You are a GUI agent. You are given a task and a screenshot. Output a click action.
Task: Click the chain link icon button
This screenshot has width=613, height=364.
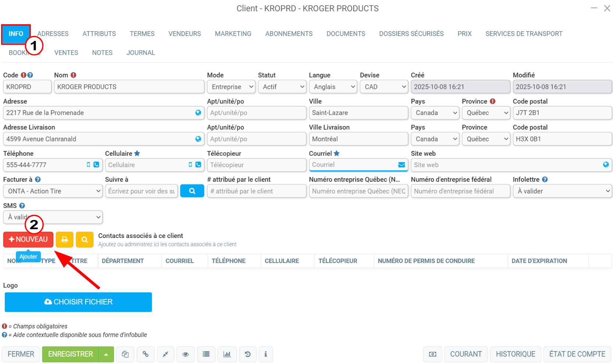click(x=146, y=354)
